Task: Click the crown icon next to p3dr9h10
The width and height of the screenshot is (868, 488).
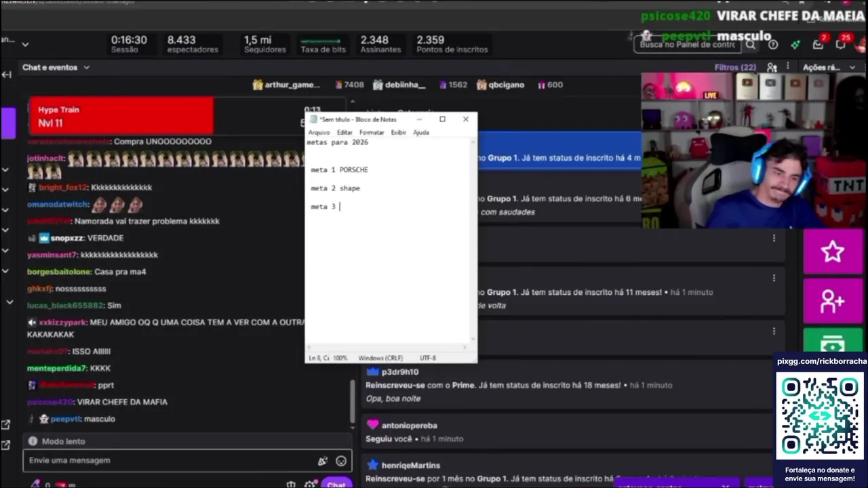Action: [372, 371]
